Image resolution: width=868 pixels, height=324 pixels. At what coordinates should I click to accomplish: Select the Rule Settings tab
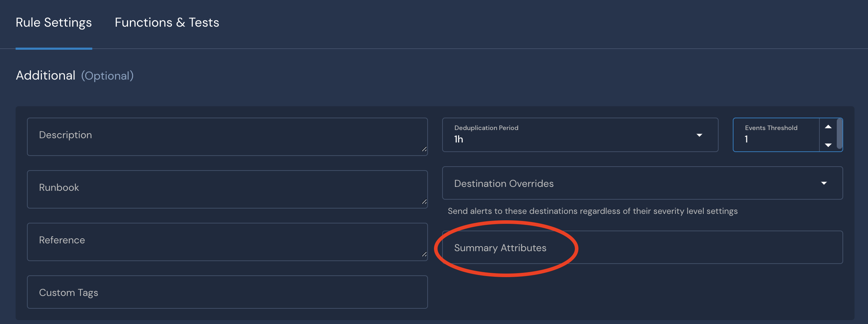[54, 22]
